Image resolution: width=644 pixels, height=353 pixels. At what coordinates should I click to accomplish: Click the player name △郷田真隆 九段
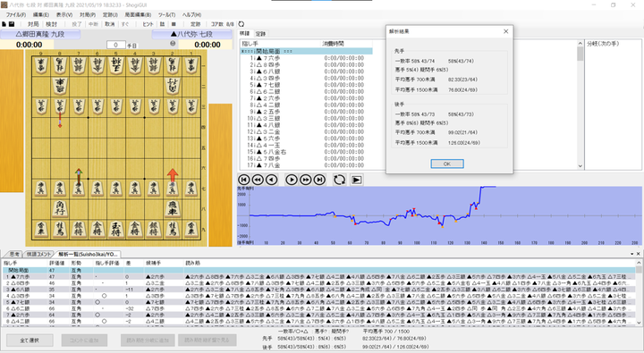[x=40, y=35]
